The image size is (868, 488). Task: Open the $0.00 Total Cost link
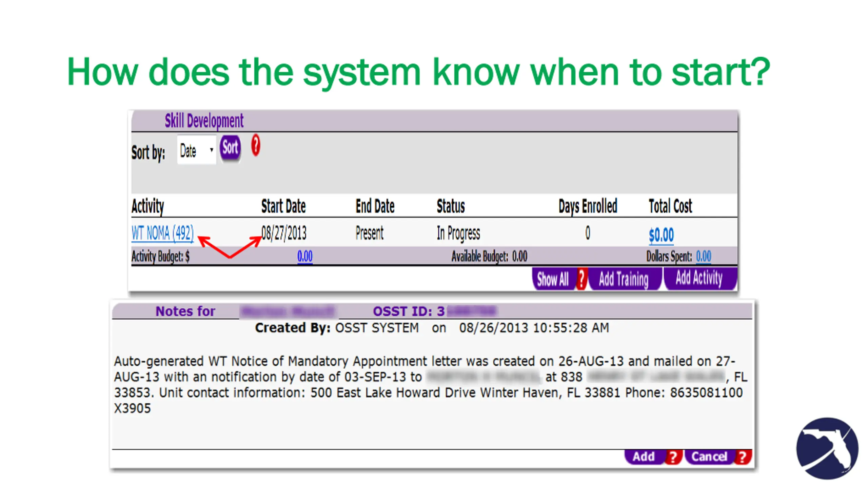(x=661, y=235)
